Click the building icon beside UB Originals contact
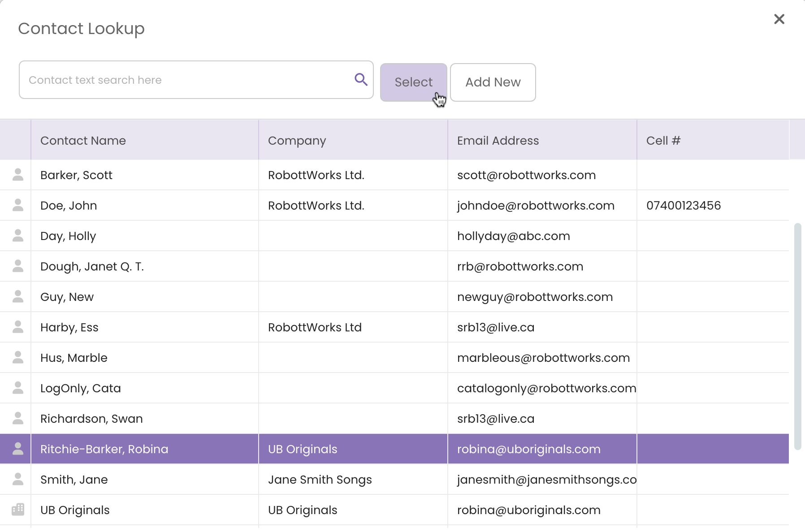Image resolution: width=805 pixels, height=532 pixels. pos(18,510)
